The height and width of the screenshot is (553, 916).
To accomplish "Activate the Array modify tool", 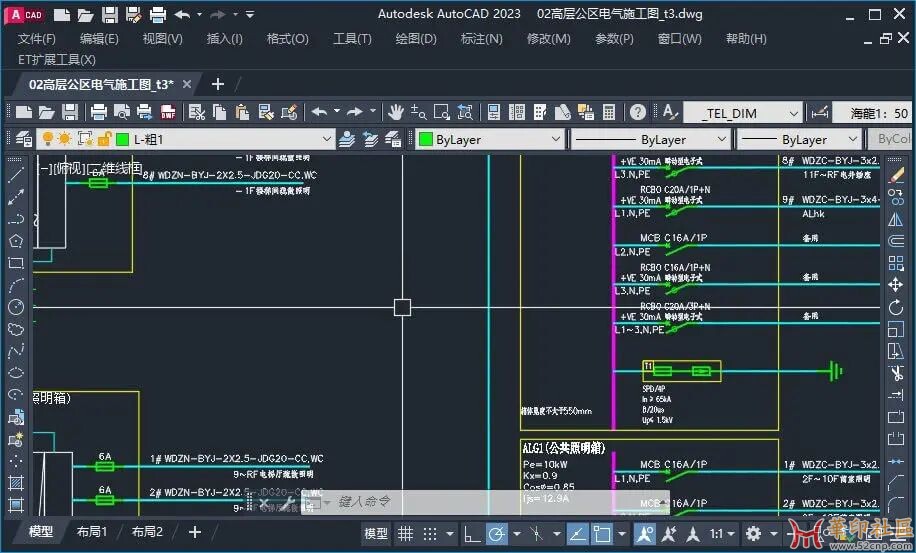I will 896,263.
